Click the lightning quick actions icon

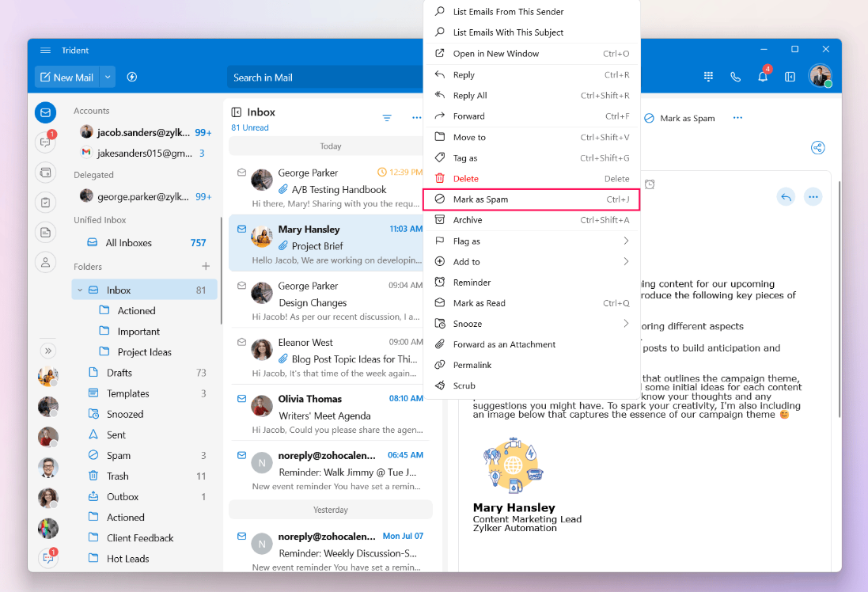pos(132,77)
